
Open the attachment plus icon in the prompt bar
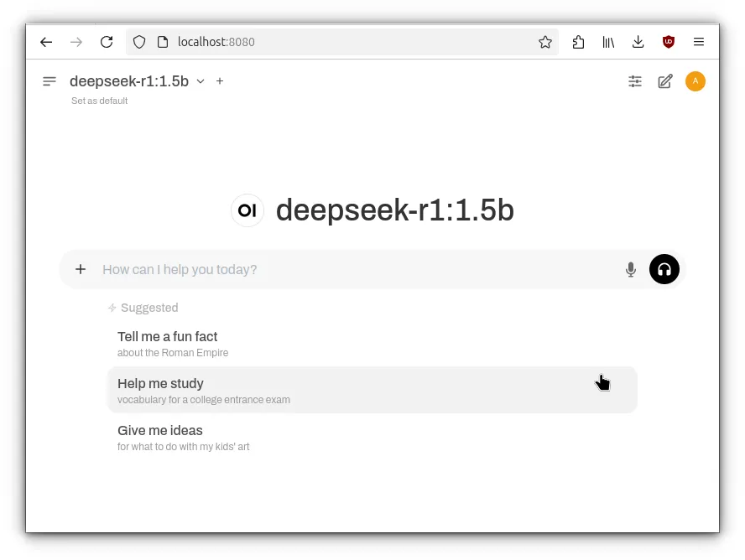81,269
